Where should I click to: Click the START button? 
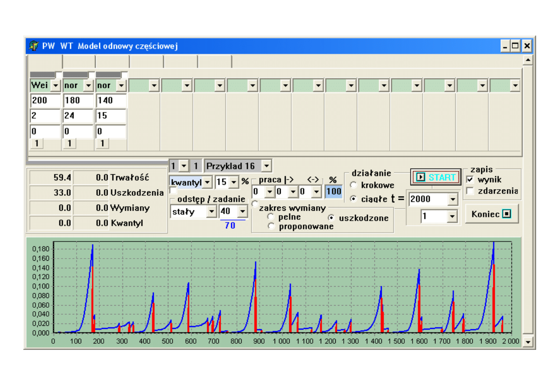[x=436, y=177]
